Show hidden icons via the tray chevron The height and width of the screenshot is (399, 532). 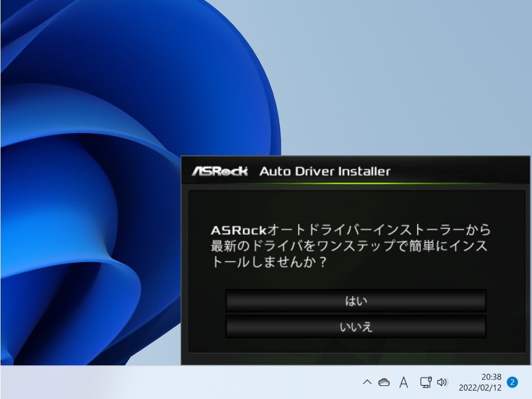coord(367,382)
